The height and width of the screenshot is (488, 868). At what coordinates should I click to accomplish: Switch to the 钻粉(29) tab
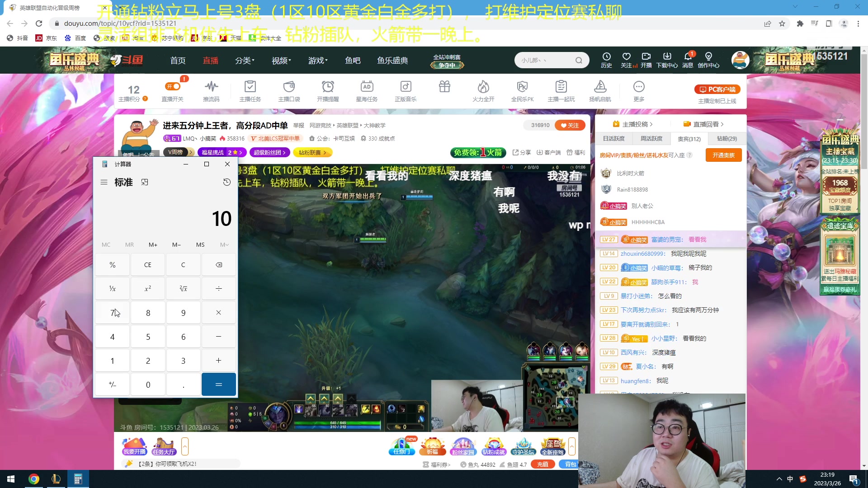(x=726, y=139)
